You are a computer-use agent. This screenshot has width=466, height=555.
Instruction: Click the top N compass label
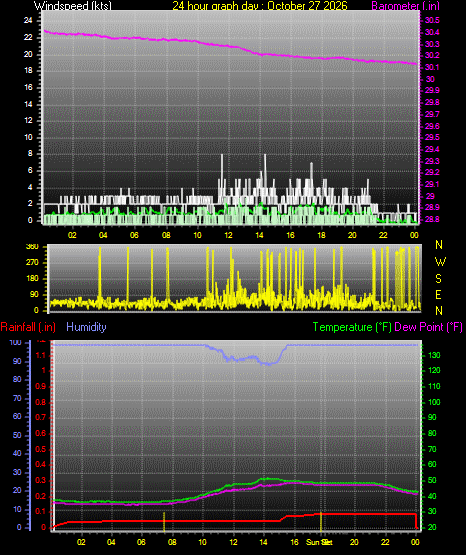[x=439, y=245]
